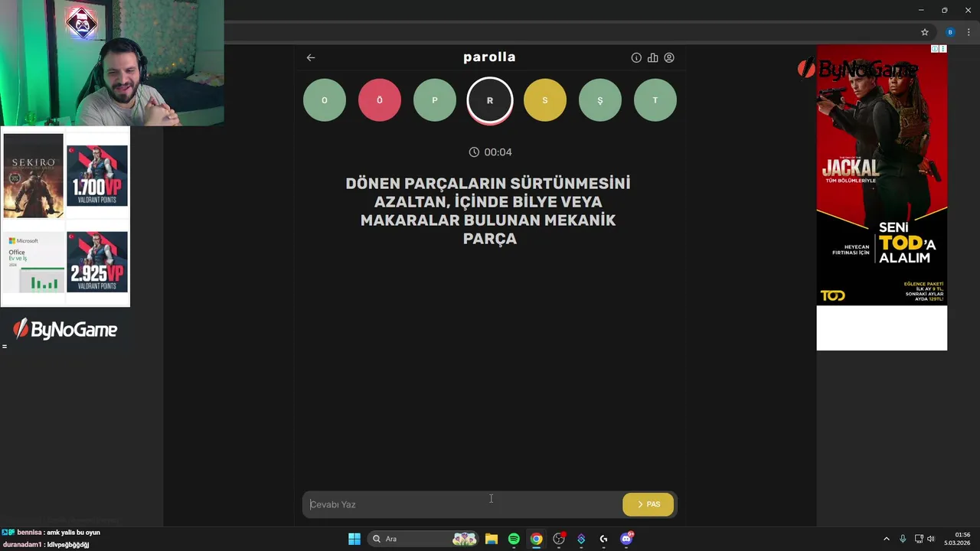Click the ByNoGame logo under the product images
Viewport: 980px width, 551px height.
point(65,330)
